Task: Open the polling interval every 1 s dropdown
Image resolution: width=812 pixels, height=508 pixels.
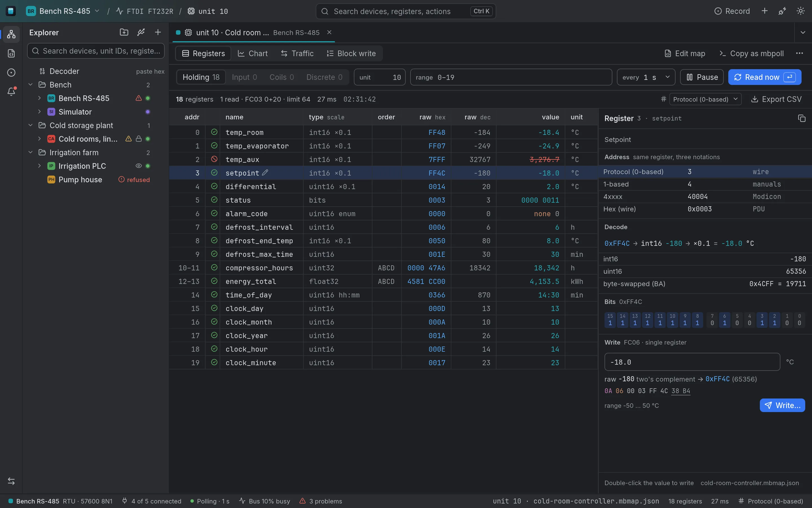Action: pyautogui.click(x=646, y=77)
